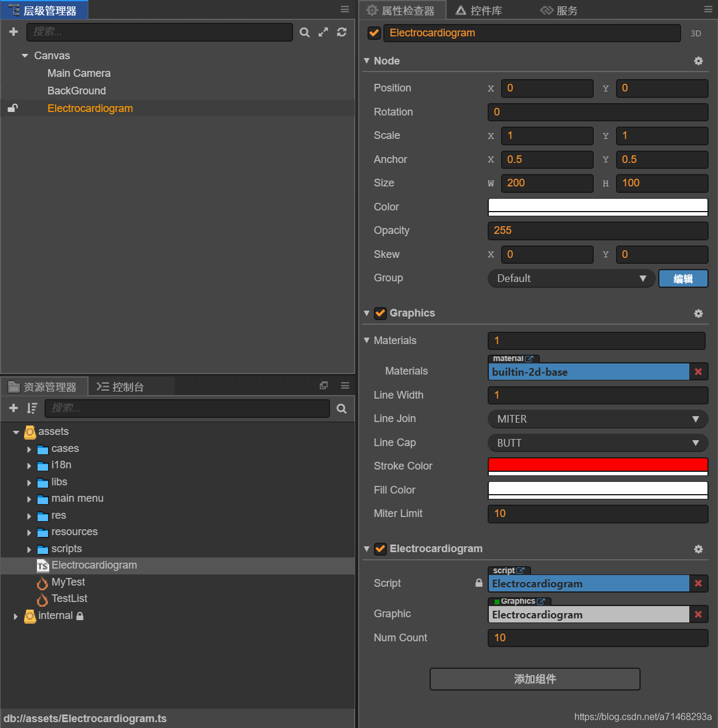Open the Fill Color swatch
The height and width of the screenshot is (728, 718).
pyautogui.click(x=598, y=490)
